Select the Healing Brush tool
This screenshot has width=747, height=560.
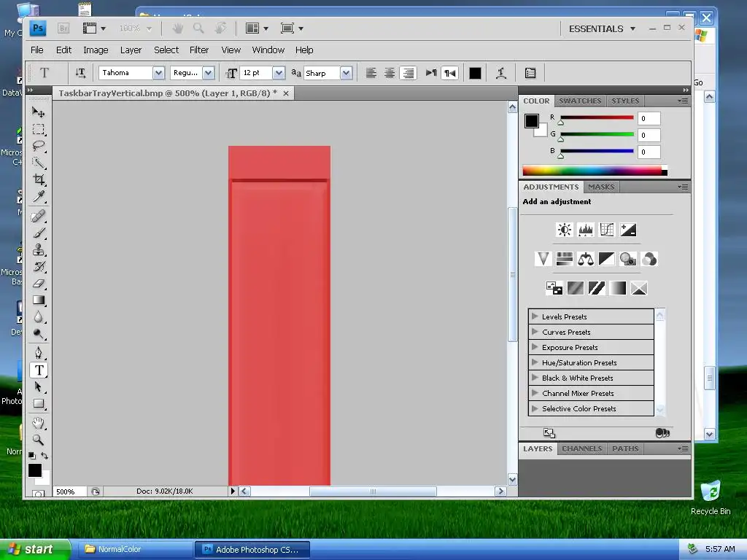(x=38, y=216)
